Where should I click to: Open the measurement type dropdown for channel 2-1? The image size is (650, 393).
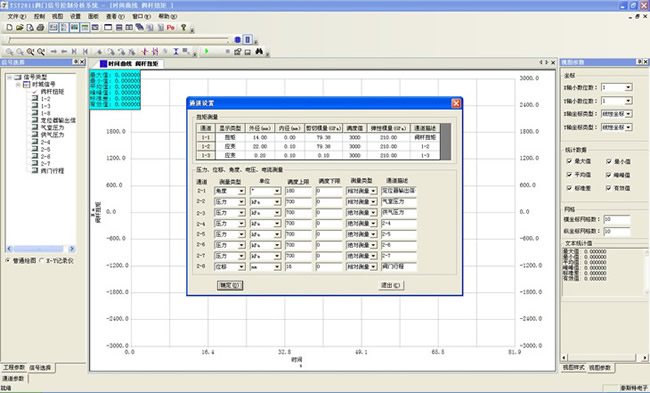click(x=230, y=191)
